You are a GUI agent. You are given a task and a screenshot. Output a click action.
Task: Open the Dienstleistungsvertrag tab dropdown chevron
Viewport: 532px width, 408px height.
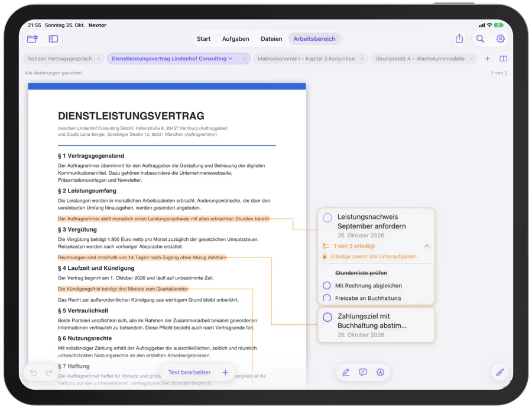click(231, 58)
